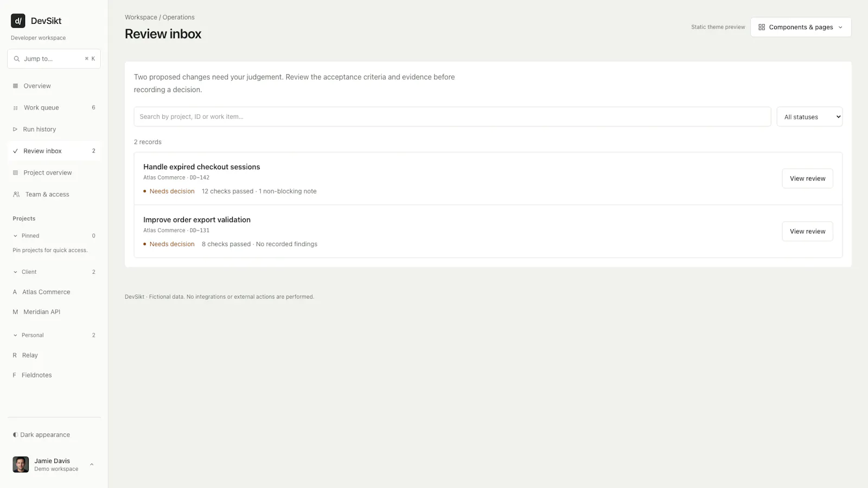Click the Run history play icon

[x=15, y=129]
